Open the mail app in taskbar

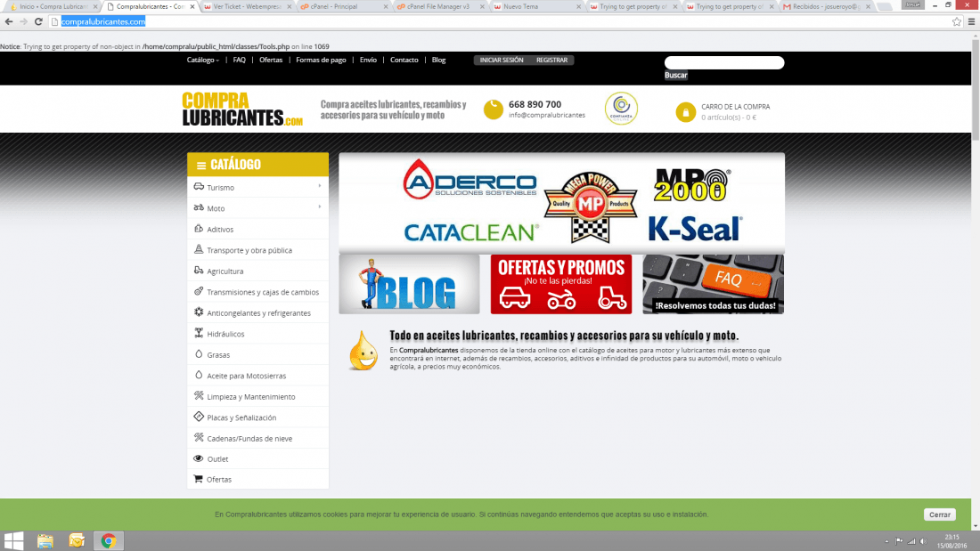coord(77,541)
